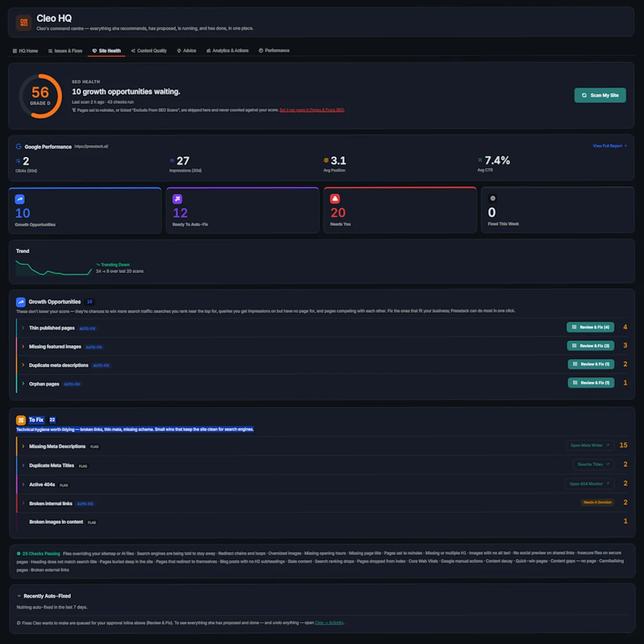
Task: Open the Cleo → Activity link
Action: pos(329,623)
